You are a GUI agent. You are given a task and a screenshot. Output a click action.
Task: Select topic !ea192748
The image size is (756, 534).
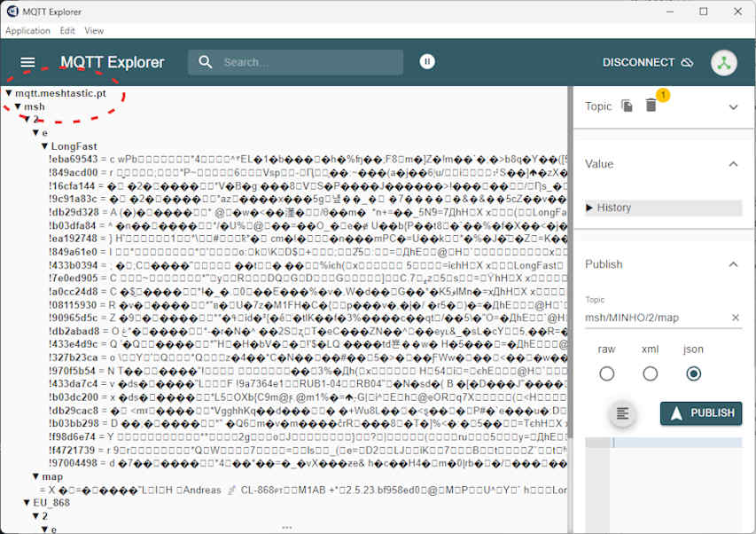(x=308, y=239)
